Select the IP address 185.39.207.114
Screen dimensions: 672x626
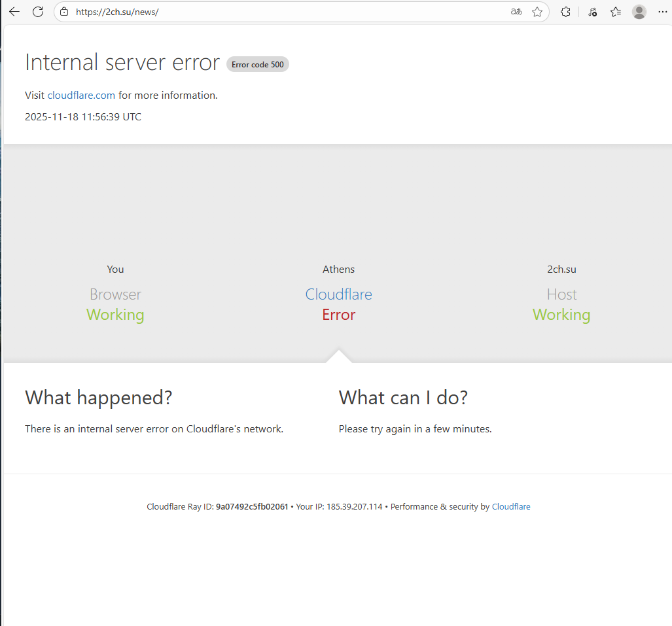355,506
